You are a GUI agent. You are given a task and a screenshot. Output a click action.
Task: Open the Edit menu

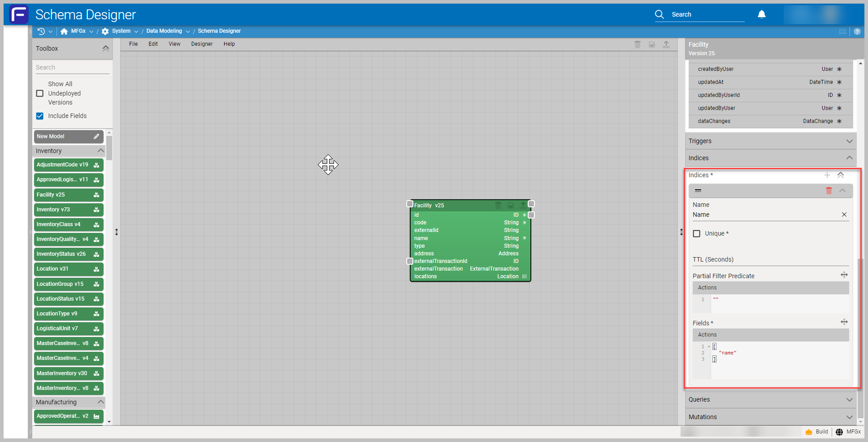pos(153,44)
